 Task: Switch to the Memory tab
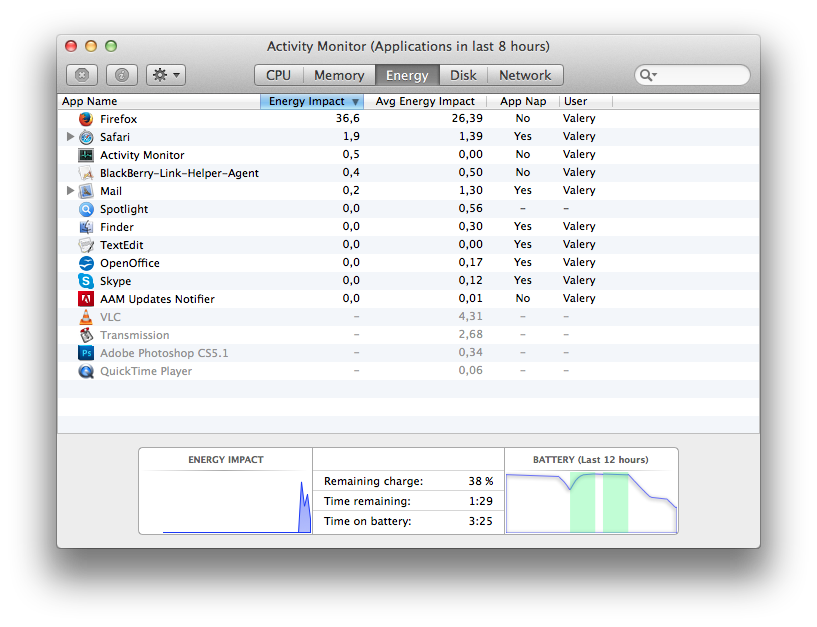339,75
